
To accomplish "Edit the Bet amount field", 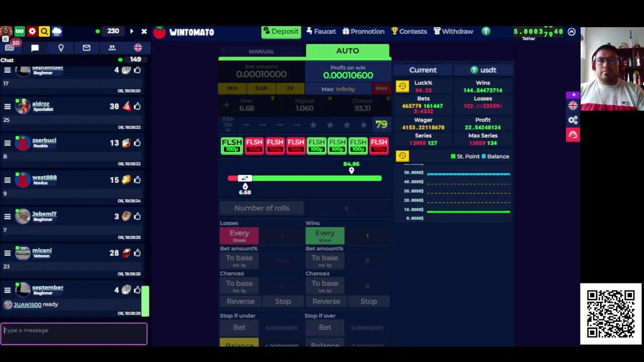I will (261, 71).
